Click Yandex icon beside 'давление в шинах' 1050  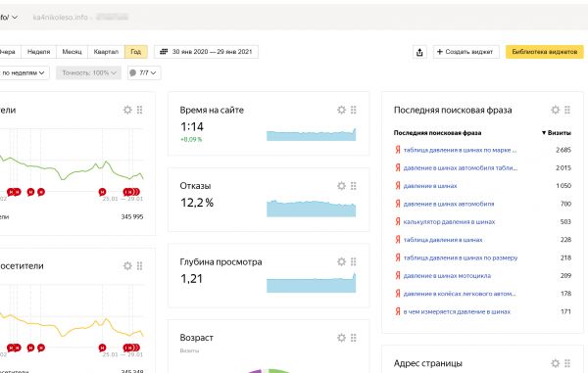398,186
